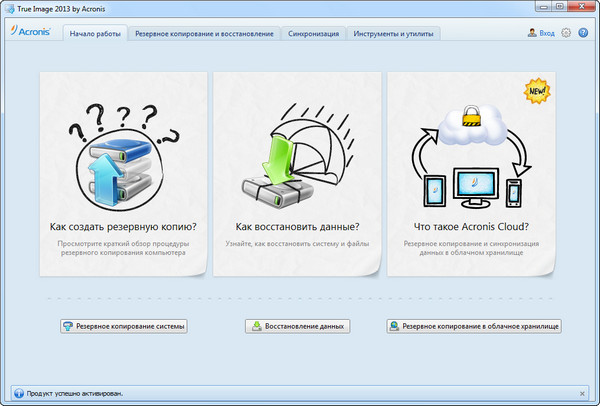Open the Синхронизация tab
600x406 pixels.
314,33
